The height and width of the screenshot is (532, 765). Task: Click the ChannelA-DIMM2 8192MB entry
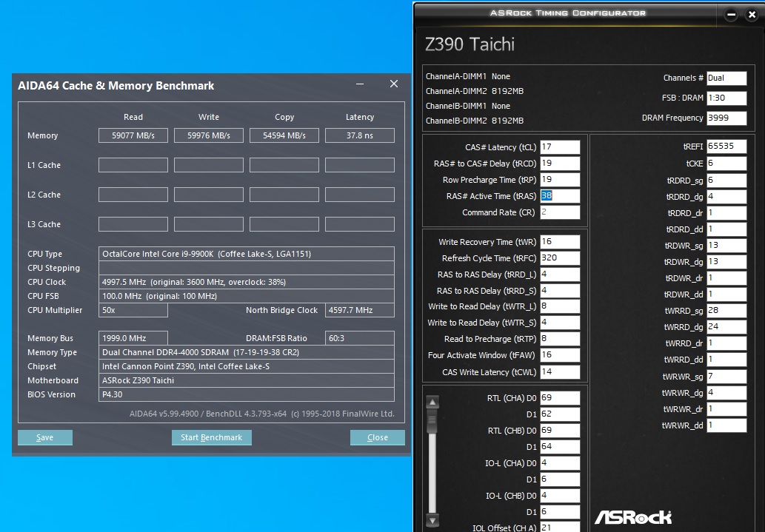(x=475, y=91)
